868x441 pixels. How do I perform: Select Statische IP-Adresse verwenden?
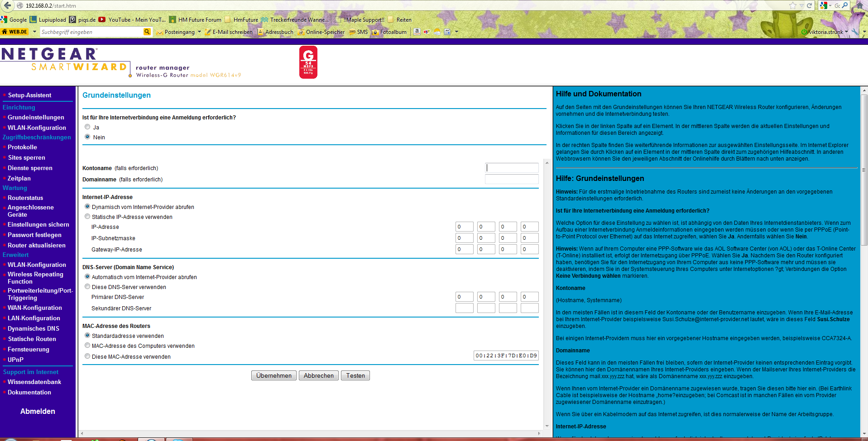click(87, 216)
